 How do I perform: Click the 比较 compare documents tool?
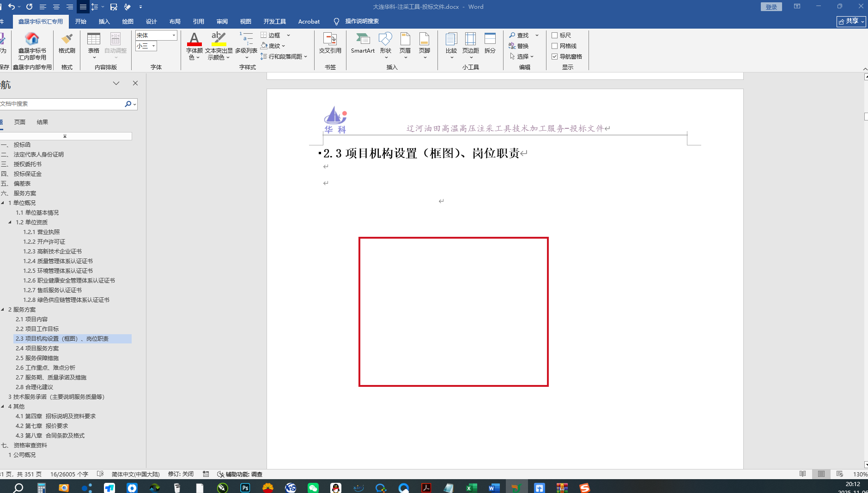pyautogui.click(x=451, y=46)
